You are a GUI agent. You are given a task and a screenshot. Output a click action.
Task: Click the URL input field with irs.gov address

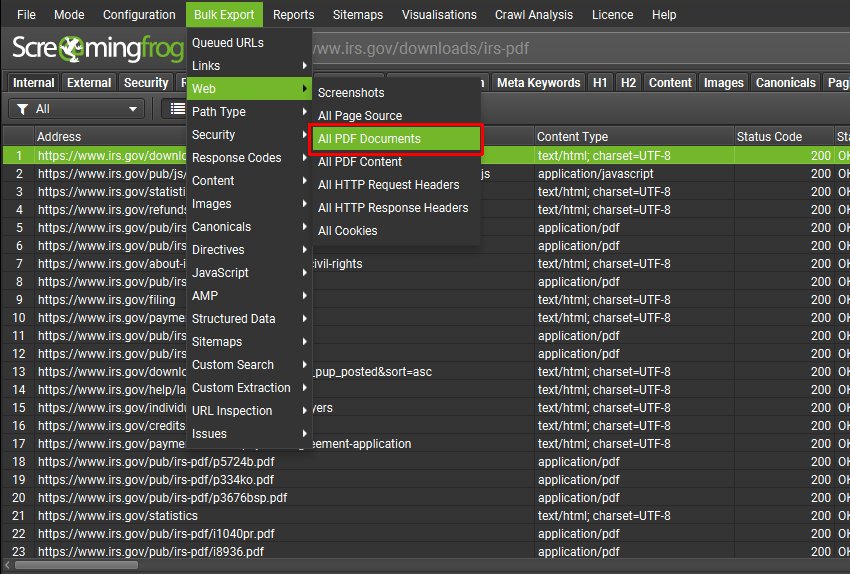580,48
